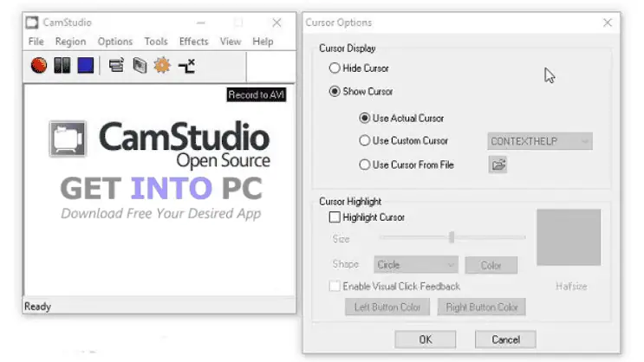Click the Record to AVI label
This screenshot has width=644, height=362.
(257, 94)
